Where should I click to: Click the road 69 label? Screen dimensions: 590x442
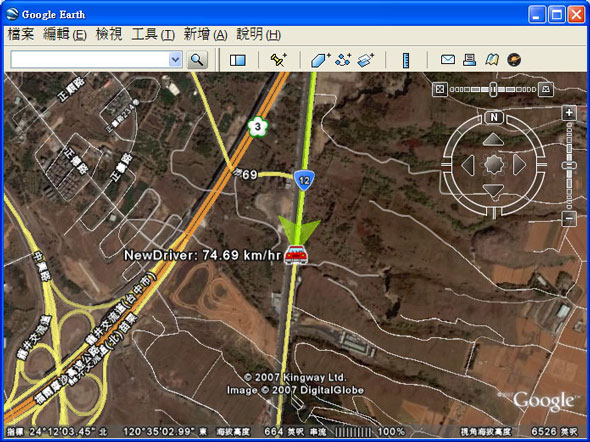[x=249, y=175]
